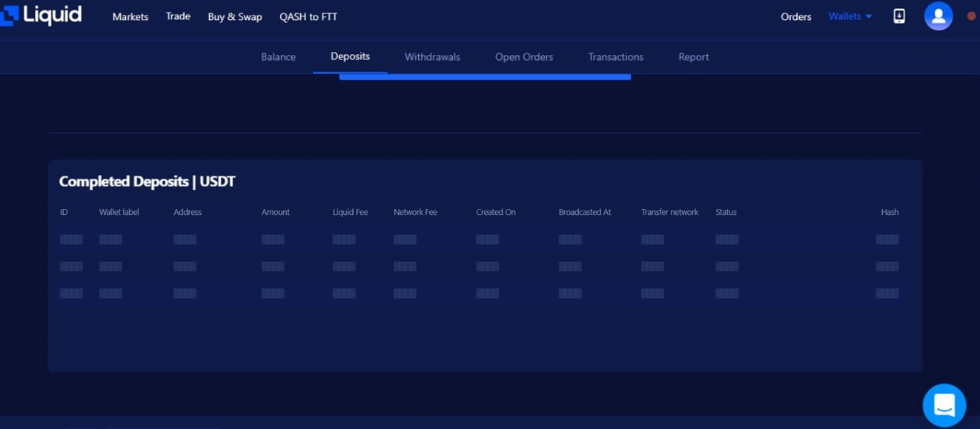Click the blue progress bar
The width and height of the screenshot is (980, 429).
[x=485, y=76]
